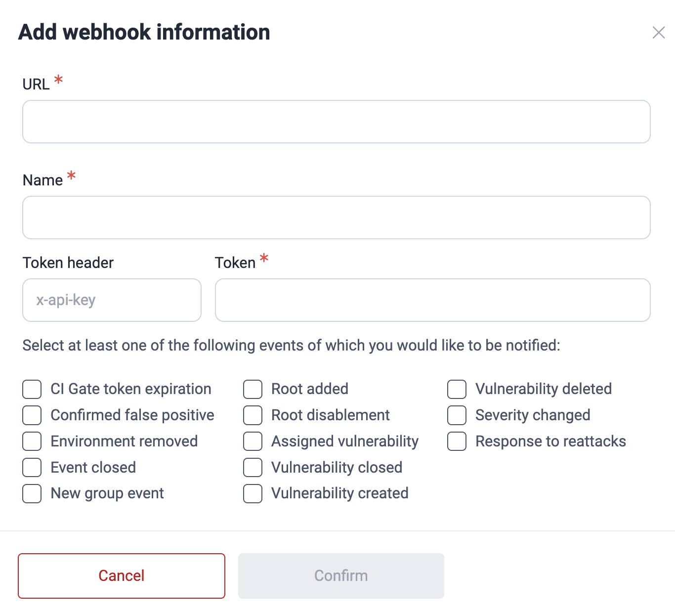The image size is (675, 616).
Task: Check the Vulnerability created event
Action: click(x=253, y=493)
